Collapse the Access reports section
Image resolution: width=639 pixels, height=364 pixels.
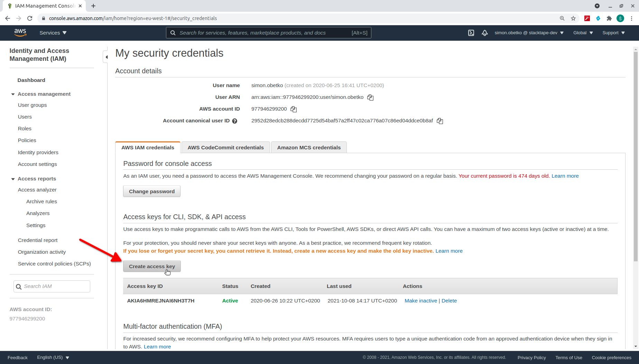(x=13, y=179)
